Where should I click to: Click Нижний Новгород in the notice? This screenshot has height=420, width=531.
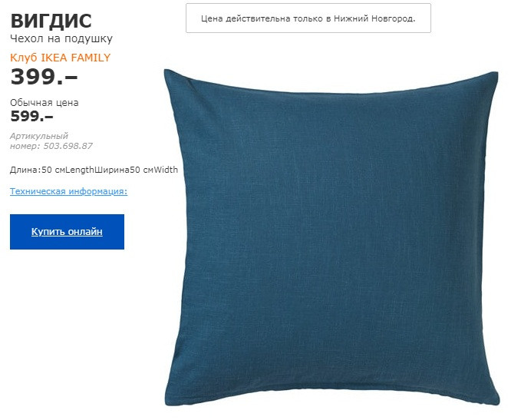tap(374, 18)
